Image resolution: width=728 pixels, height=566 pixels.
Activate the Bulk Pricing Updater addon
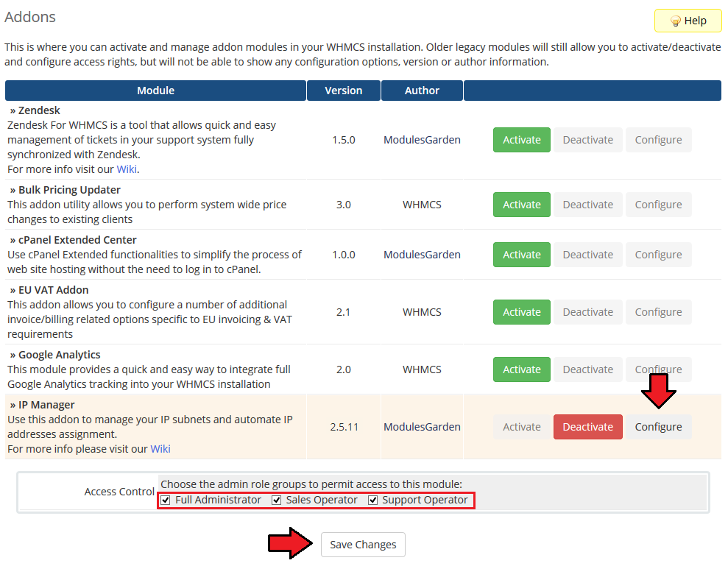521,205
